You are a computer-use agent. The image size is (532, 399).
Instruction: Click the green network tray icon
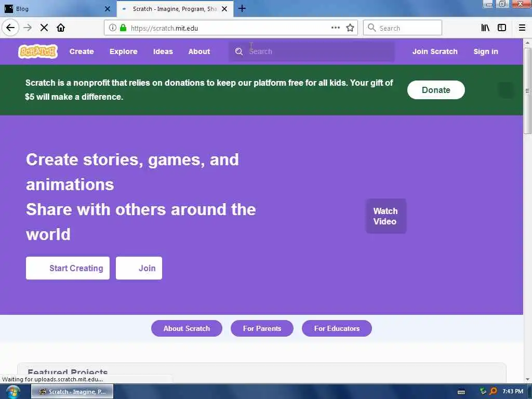483,392
